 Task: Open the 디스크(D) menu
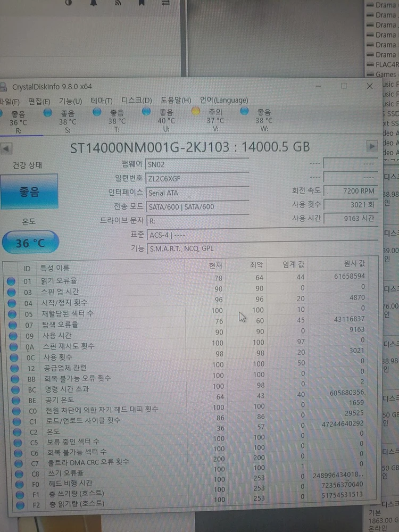[x=136, y=101]
